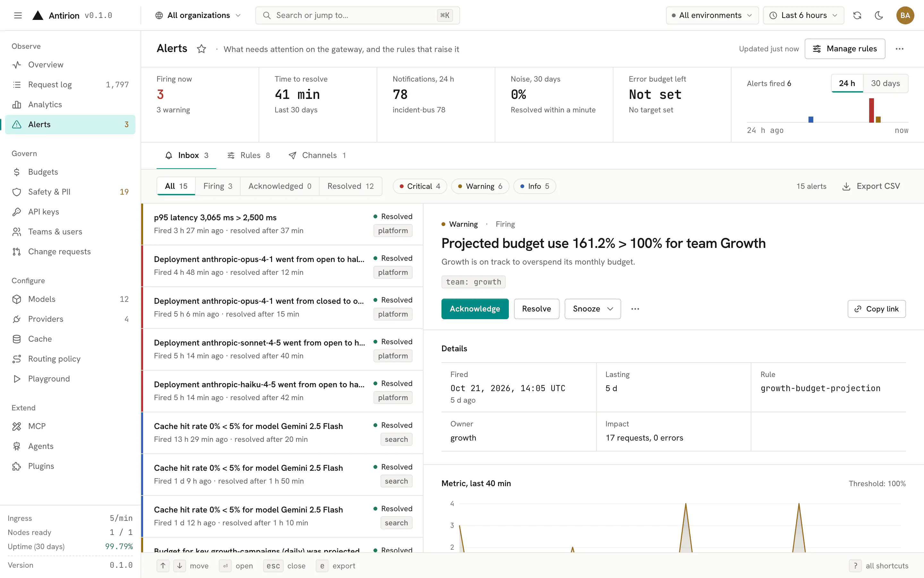The height and width of the screenshot is (578, 924).
Task: Acknowledge the Growth budget alert
Action: pos(475,309)
